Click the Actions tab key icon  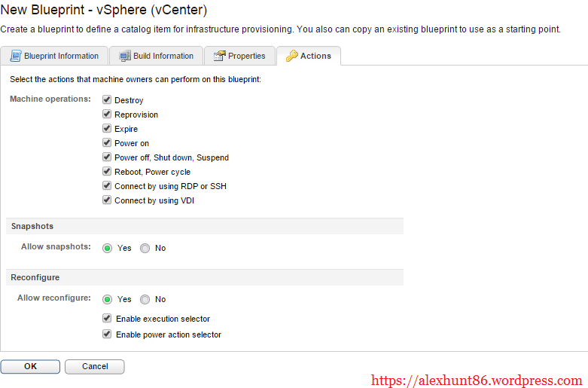tap(291, 56)
